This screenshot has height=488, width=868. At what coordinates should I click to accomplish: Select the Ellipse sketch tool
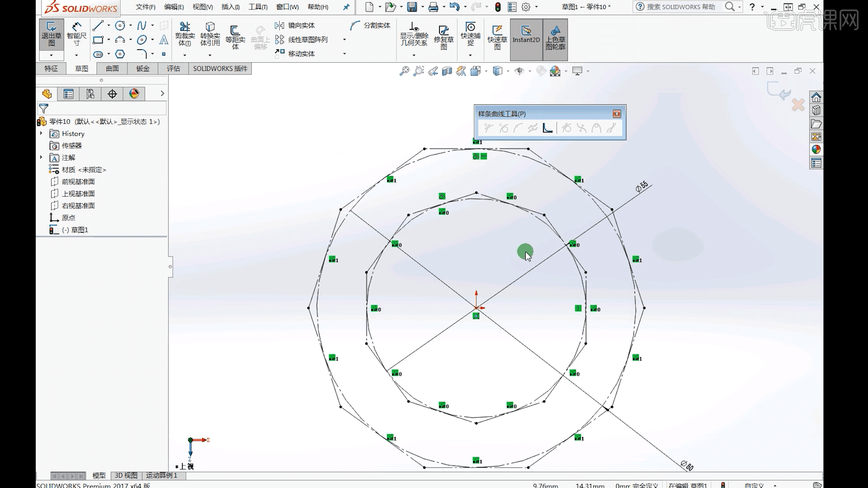(142, 40)
